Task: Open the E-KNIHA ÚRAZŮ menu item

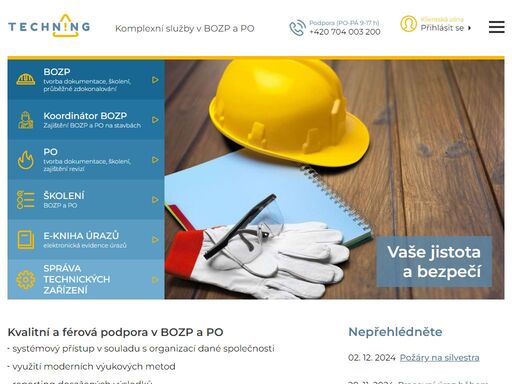Action: click(86, 240)
